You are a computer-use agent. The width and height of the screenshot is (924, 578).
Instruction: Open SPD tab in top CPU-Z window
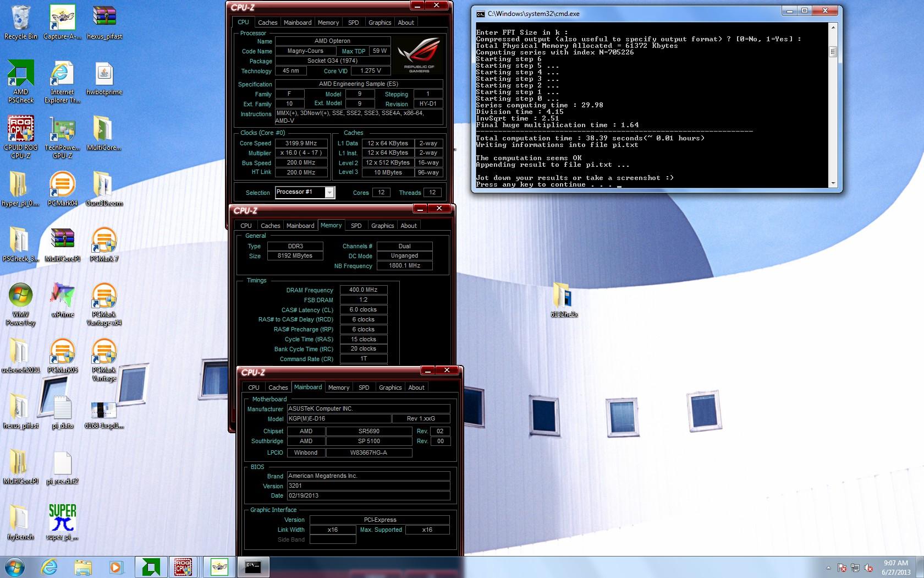click(x=354, y=23)
